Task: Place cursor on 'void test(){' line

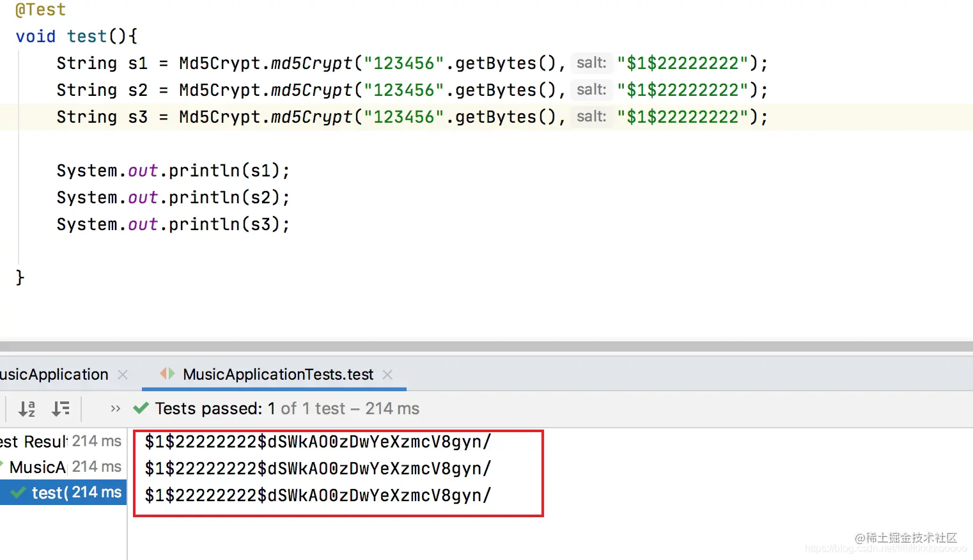Action: 76,36
